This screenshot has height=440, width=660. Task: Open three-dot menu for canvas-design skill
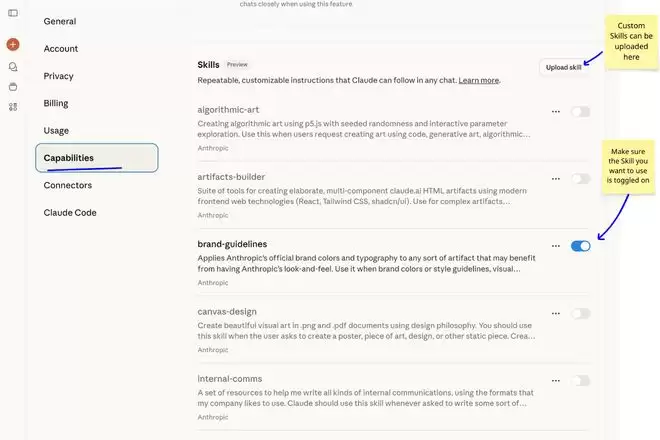tap(556, 313)
